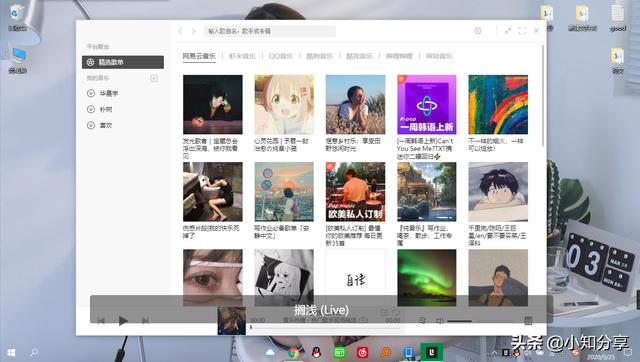The width and height of the screenshot is (640, 362).
Task: Open the close-up eye playlist cover
Action: pyautogui.click(x=213, y=278)
